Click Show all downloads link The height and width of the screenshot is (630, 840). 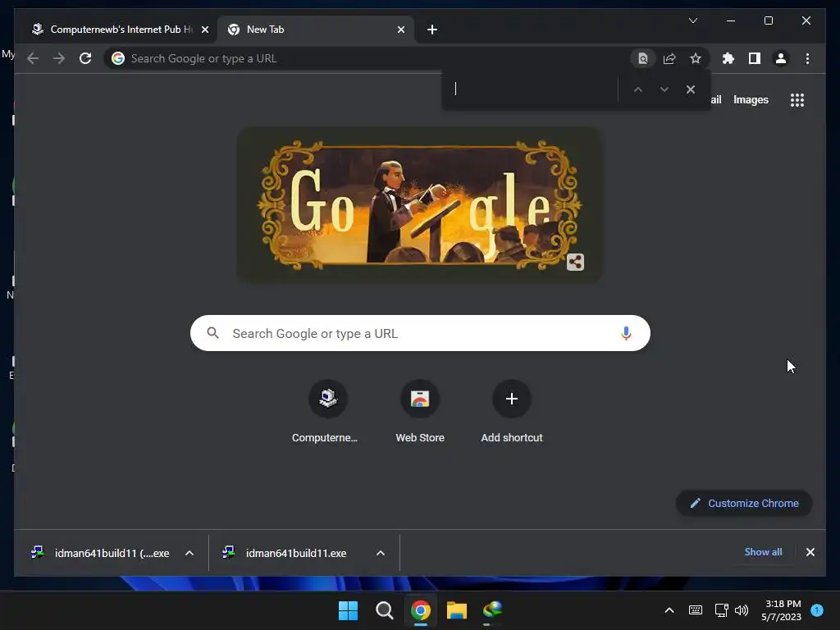(763, 552)
